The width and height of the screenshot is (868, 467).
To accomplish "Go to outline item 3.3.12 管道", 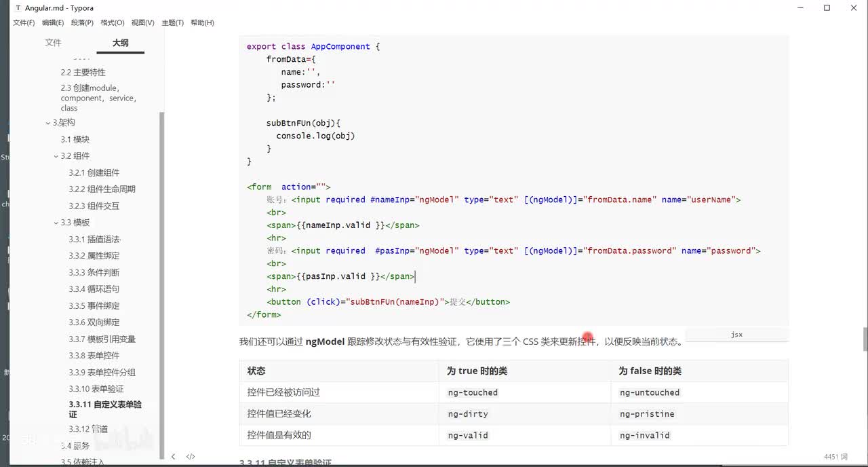I will click(88, 429).
